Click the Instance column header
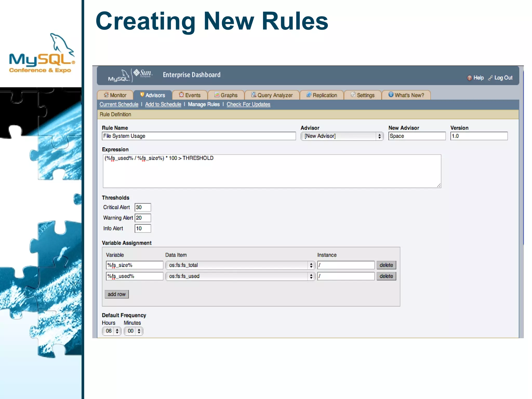The height and width of the screenshot is (399, 532). pos(327,255)
